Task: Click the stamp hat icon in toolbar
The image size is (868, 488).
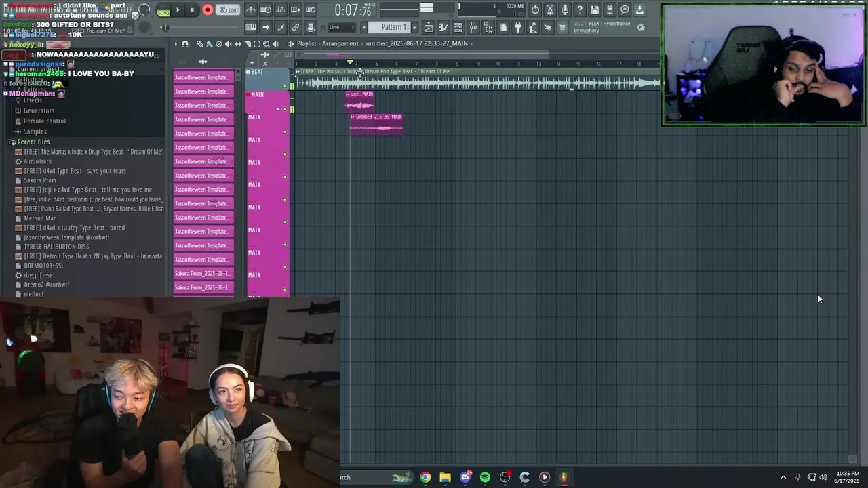Action: (x=311, y=28)
